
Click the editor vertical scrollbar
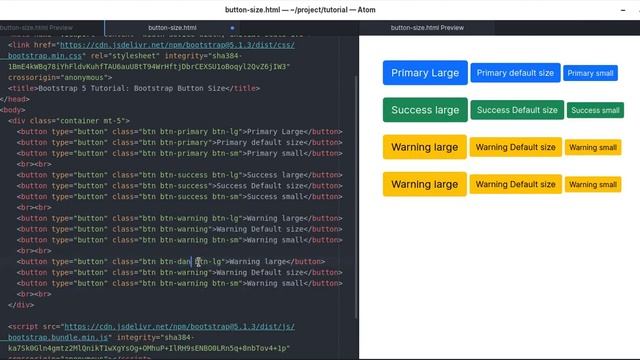pyautogui.click(x=356, y=196)
